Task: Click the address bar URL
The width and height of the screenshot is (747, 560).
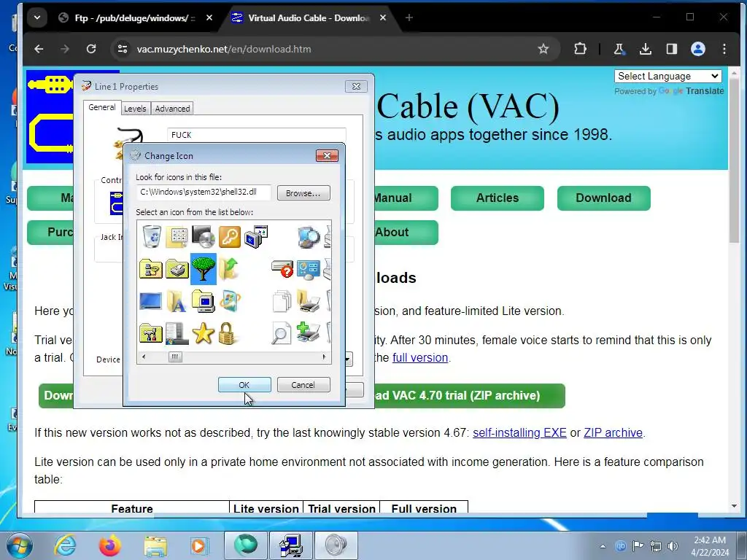Action: [224, 49]
